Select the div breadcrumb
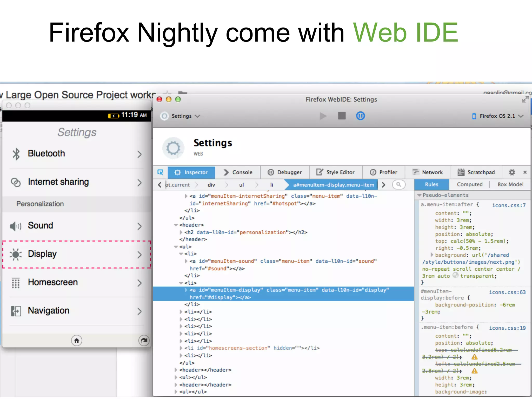The image size is (532, 399). coord(211,185)
